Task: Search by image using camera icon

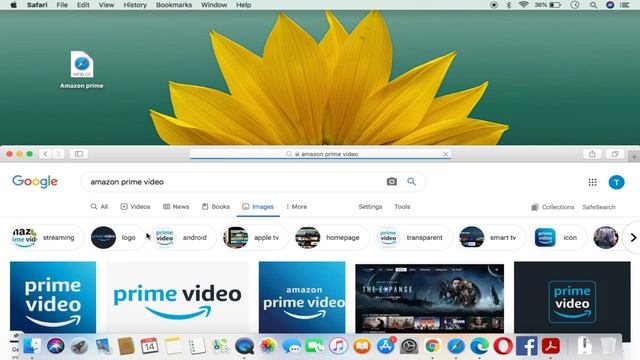Action: pyautogui.click(x=391, y=182)
